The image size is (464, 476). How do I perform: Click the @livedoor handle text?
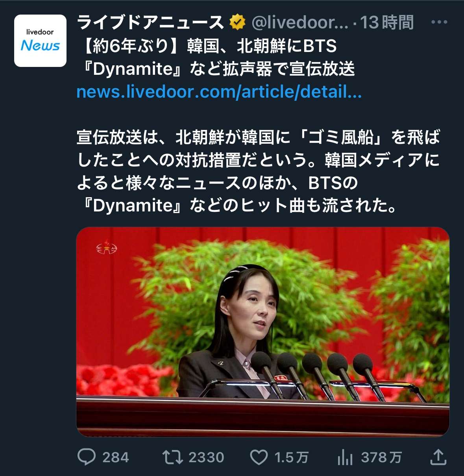coord(300,23)
